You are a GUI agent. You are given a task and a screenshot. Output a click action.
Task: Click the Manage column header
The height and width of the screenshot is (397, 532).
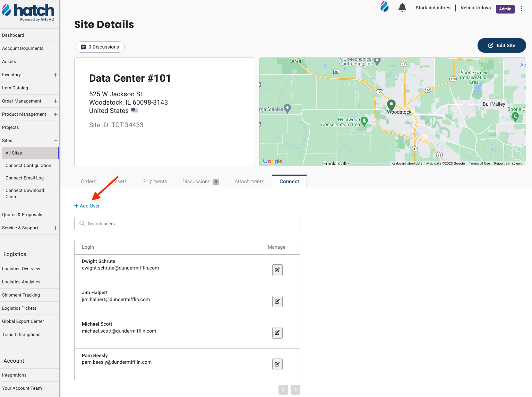coord(276,247)
